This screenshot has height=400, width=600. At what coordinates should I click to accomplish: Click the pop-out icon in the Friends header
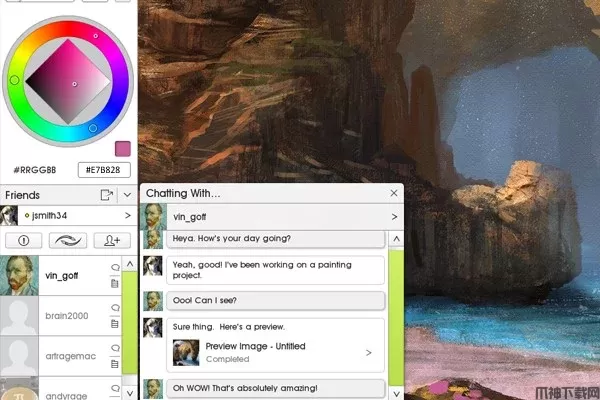click(x=107, y=195)
